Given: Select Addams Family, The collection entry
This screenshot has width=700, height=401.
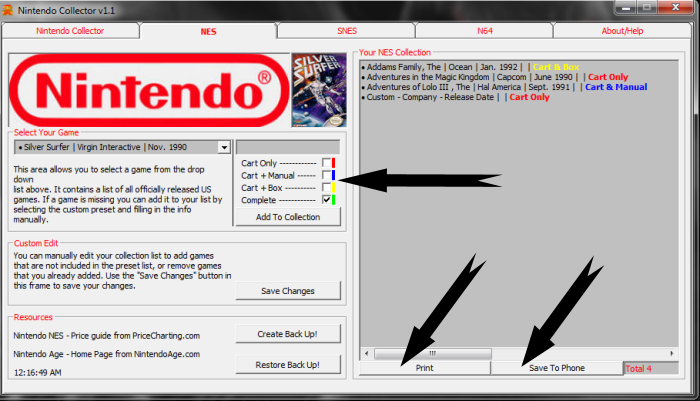Looking at the screenshot, I should tap(470, 67).
